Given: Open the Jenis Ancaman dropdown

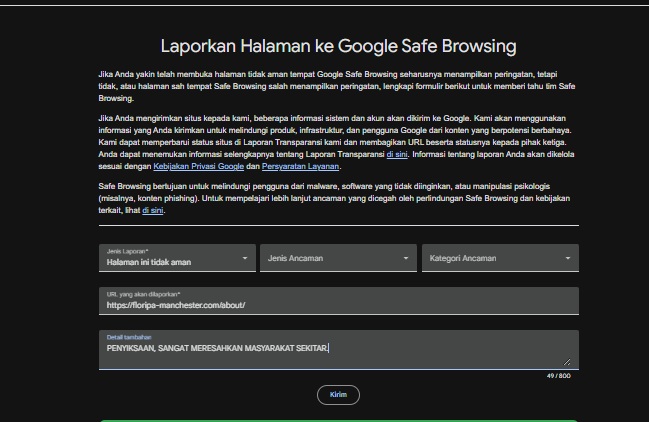Looking at the screenshot, I should coord(338,258).
